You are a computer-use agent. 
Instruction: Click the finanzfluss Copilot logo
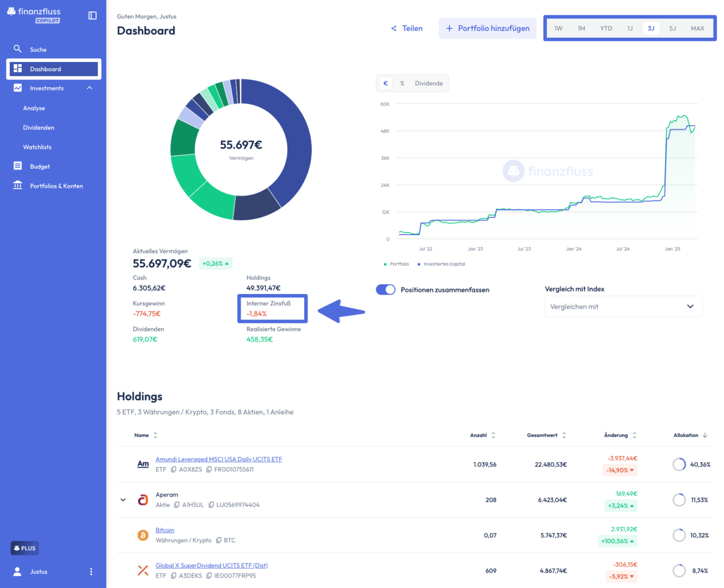coord(34,15)
